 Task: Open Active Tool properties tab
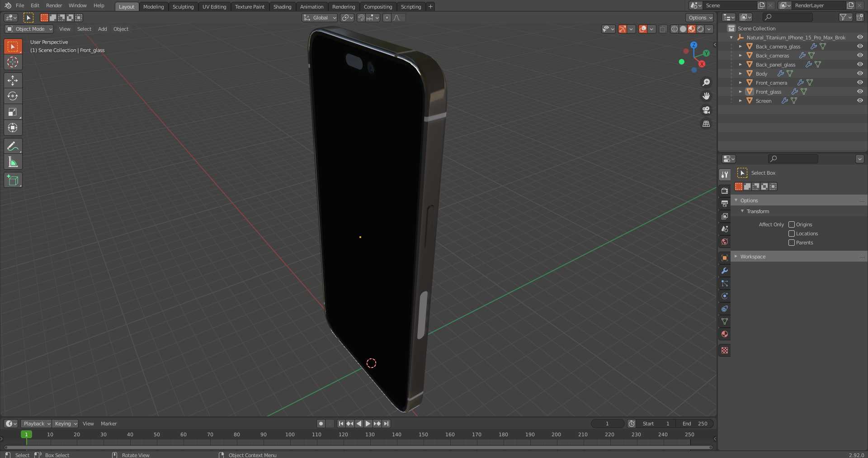click(x=725, y=175)
